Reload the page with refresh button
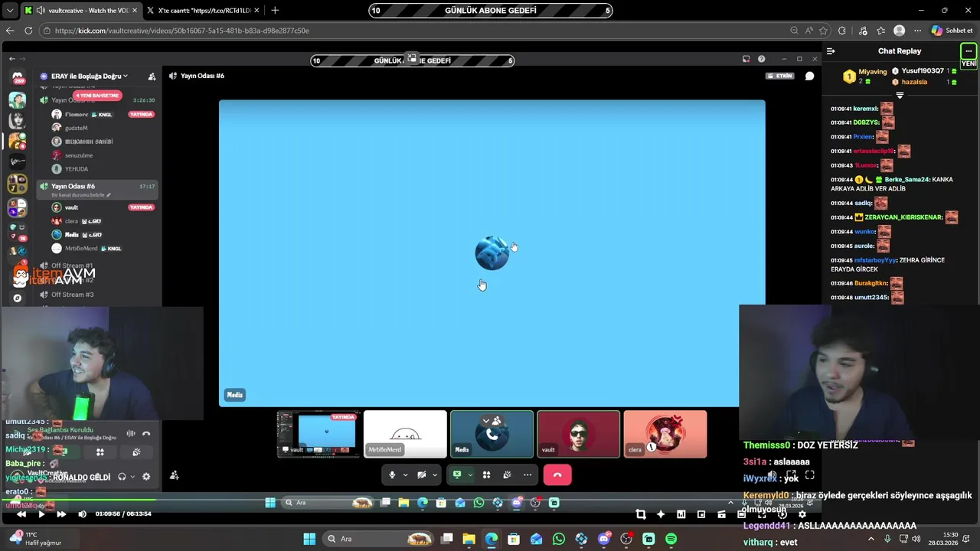980x551 pixels. (28, 31)
